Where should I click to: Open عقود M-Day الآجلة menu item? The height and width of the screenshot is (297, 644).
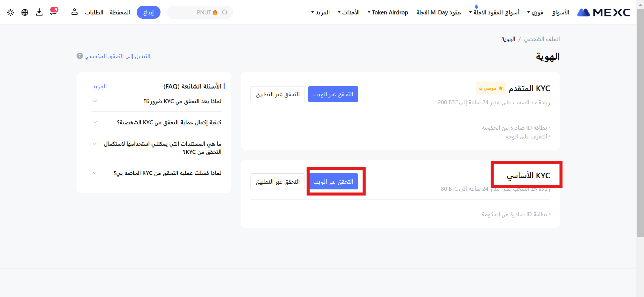point(439,12)
